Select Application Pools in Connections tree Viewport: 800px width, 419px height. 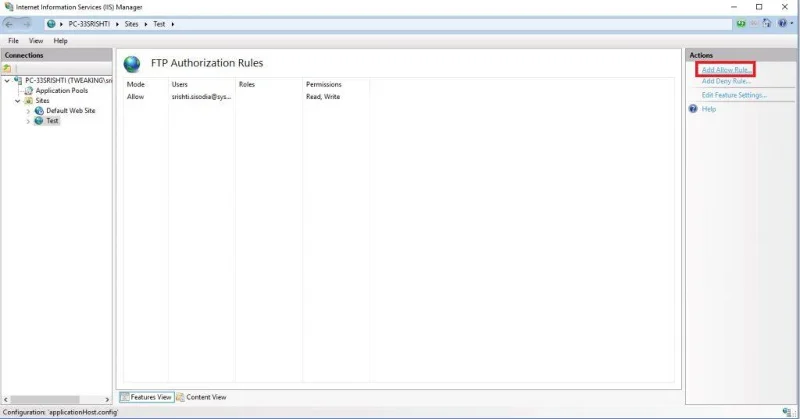point(62,91)
